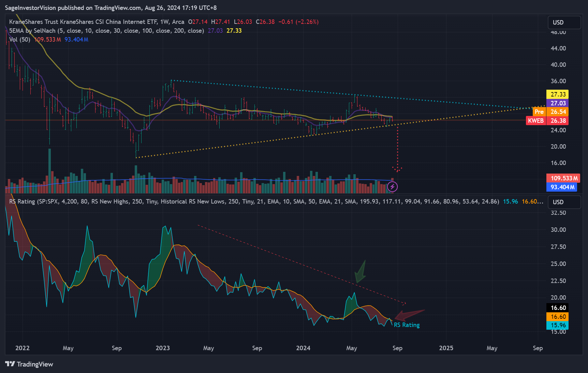
Task: Click the 15.96 cyan RS value label
Action: (558, 325)
